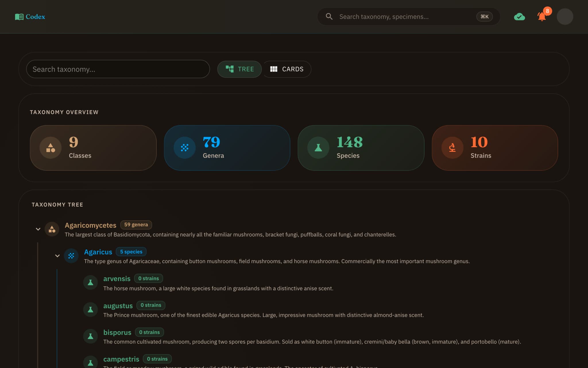This screenshot has width=588, height=368.
Task: Open the user avatar profile circle
Action: tap(565, 17)
